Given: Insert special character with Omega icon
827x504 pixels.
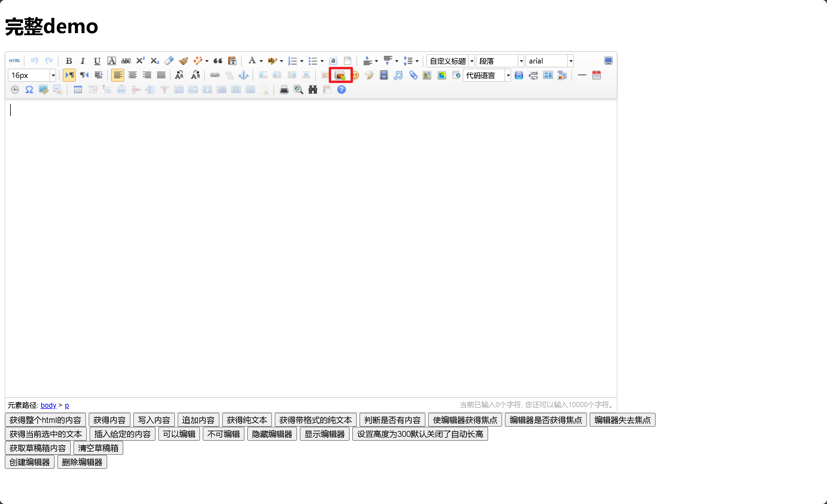Looking at the screenshot, I should point(29,89).
